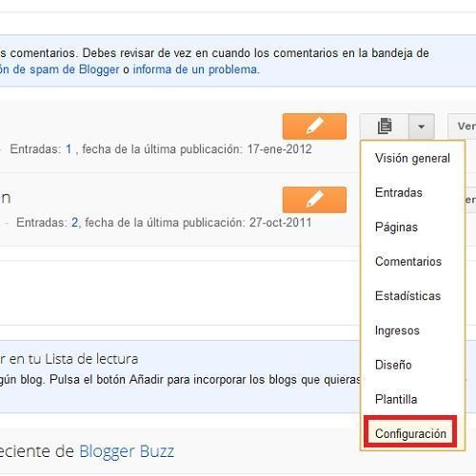
Task: Click the 'Lista de lectura' heading text
Action: (x=91, y=359)
